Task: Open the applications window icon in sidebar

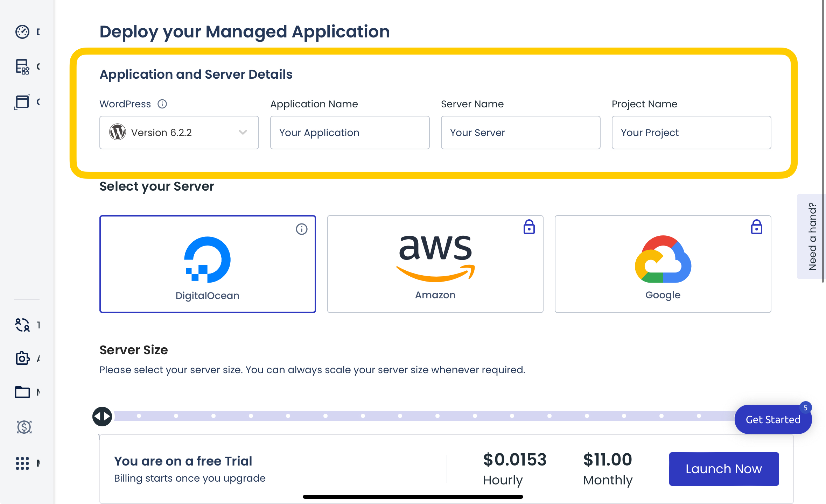Action: click(x=22, y=102)
